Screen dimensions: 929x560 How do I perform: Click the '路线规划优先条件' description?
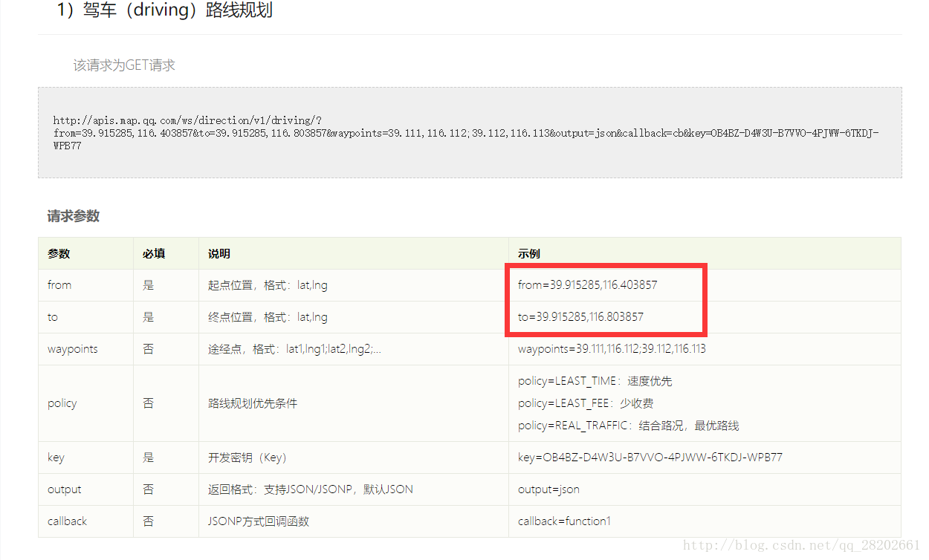[x=253, y=403]
